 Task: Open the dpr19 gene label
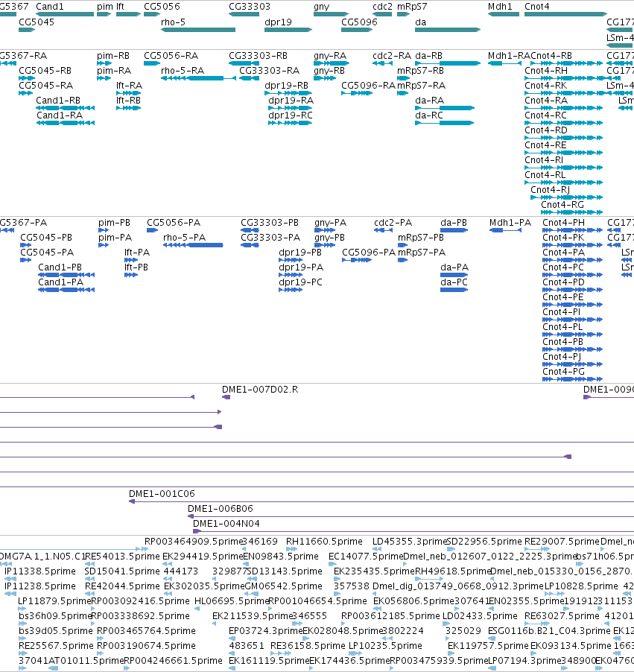(x=278, y=22)
